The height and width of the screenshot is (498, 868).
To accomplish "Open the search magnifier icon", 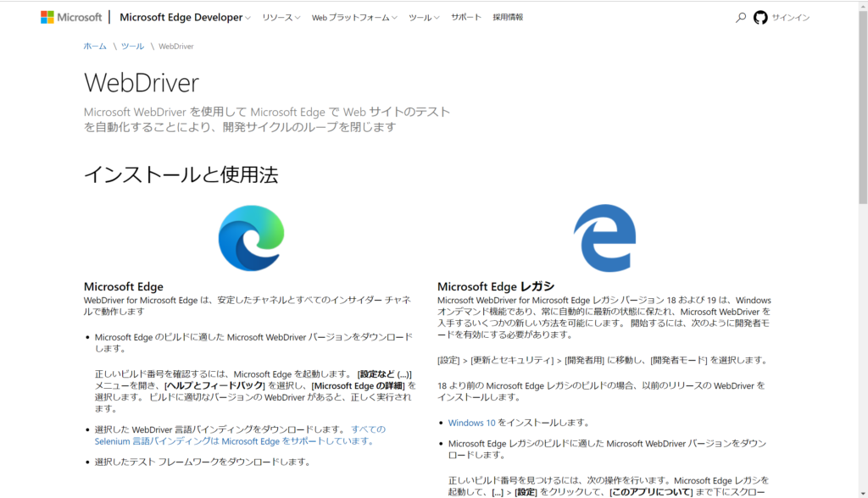I will [741, 18].
